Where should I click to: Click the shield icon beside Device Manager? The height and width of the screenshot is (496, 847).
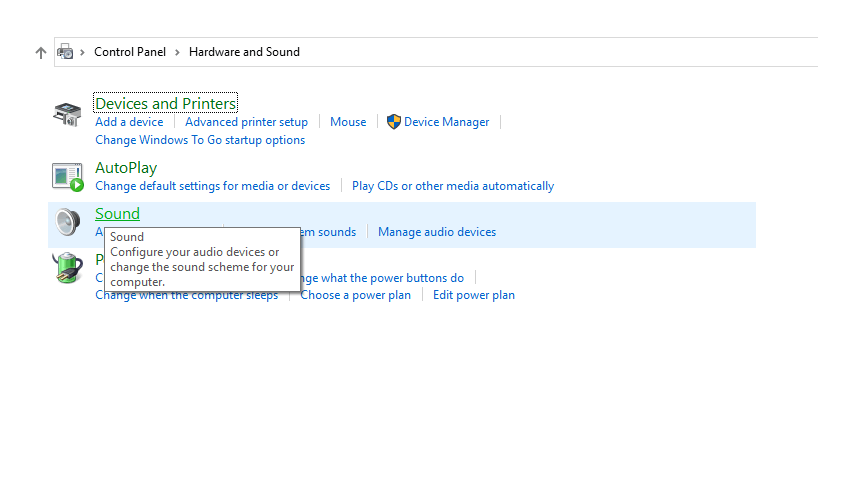click(394, 122)
